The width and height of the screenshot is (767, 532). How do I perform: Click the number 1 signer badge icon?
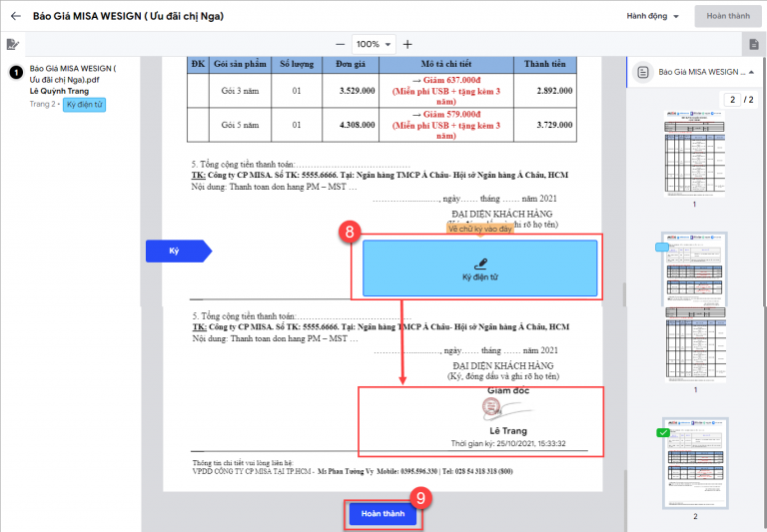[16, 73]
